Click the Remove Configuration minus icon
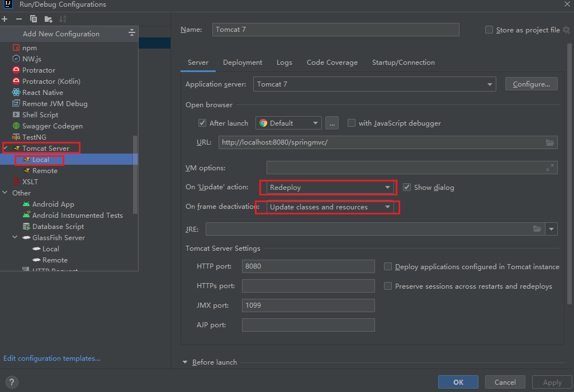This screenshot has height=392, width=574. coord(19,19)
